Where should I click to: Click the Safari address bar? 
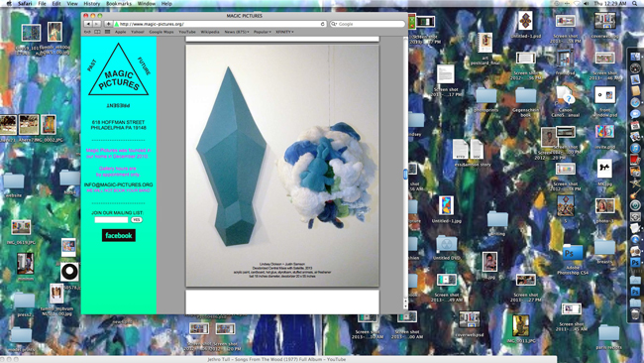tap(220, 24)
